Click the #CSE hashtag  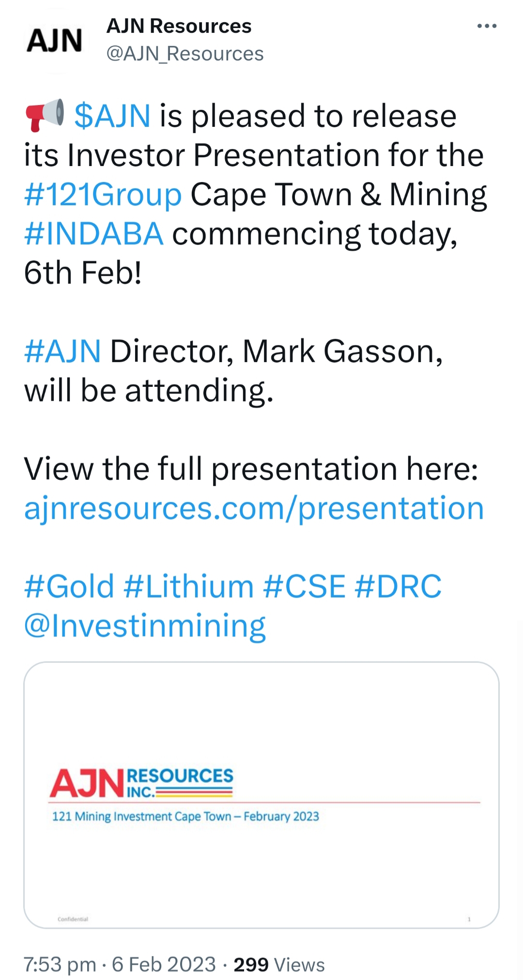coord(304,586)
